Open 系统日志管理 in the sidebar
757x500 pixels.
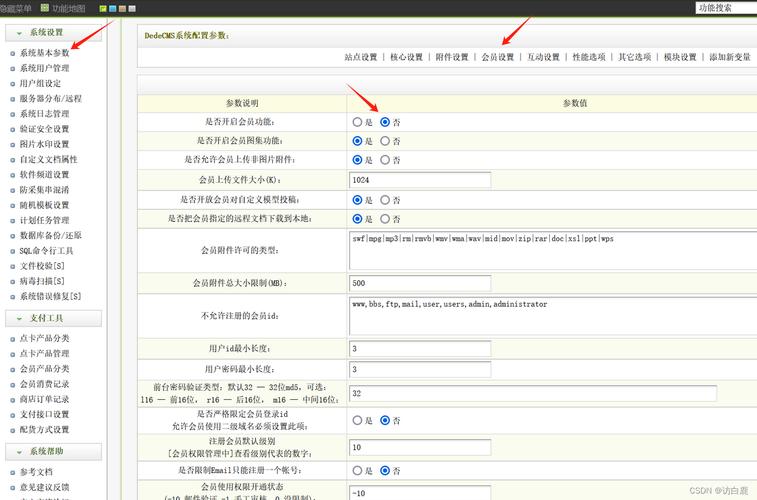point(44,114)
